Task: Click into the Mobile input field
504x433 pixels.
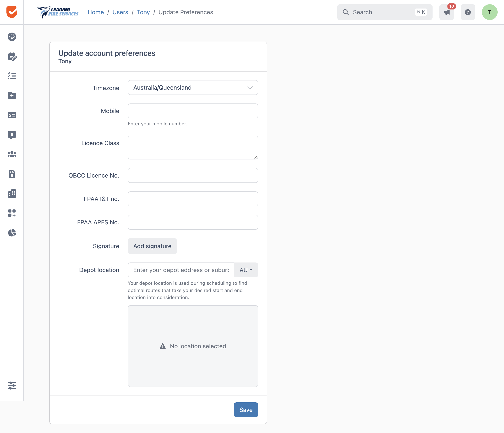Action: pyautogui.click(x=193, y=111)
